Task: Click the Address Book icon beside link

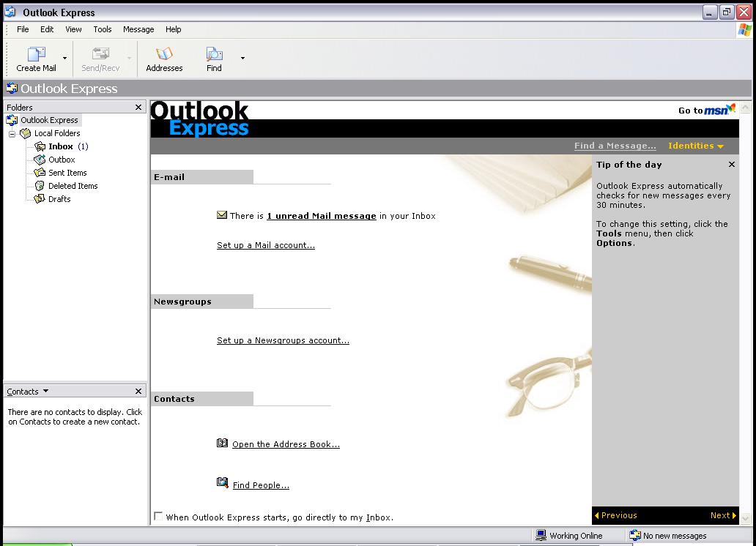Action: pos(222,443)
